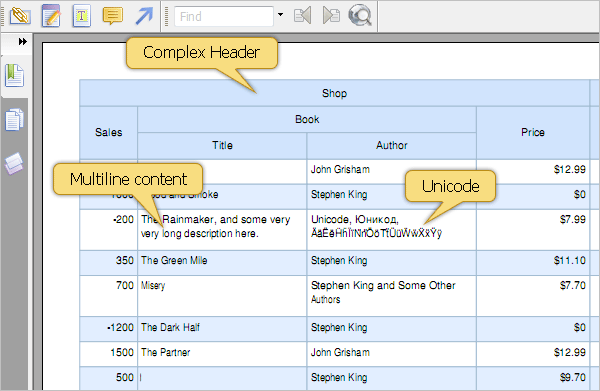Open the Find options dropdown arrow
Screen dimensions: 600x391
pos(280,15)
